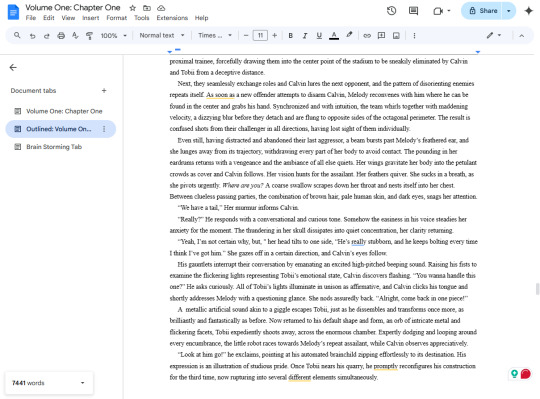540x399 pixels.
Task: Open the comments history icon
Action: click(x=413, y=11)
